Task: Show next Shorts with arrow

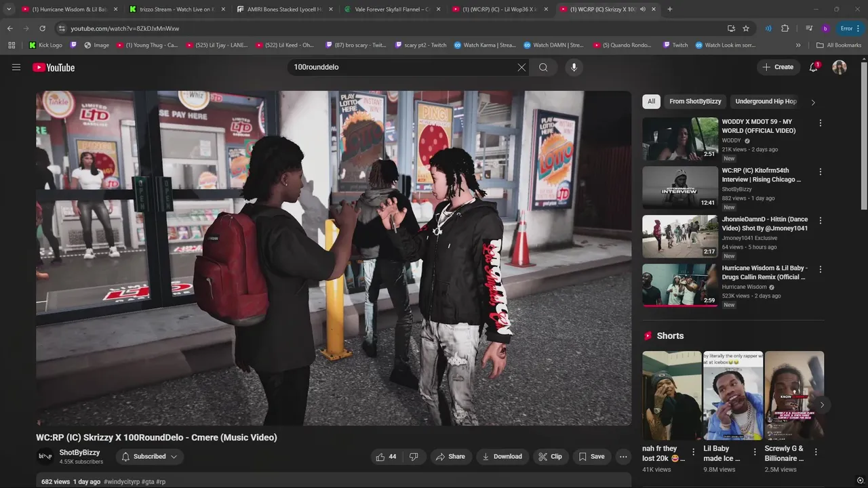Action: pyautogui.click(x=822, y=405)
